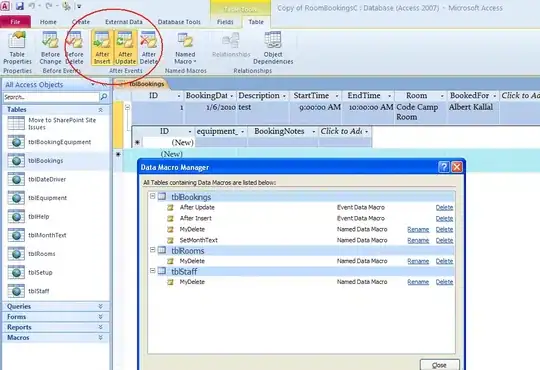
Task: Switch to the Fields ribbon tab
Action: click(x=225, y=22)
